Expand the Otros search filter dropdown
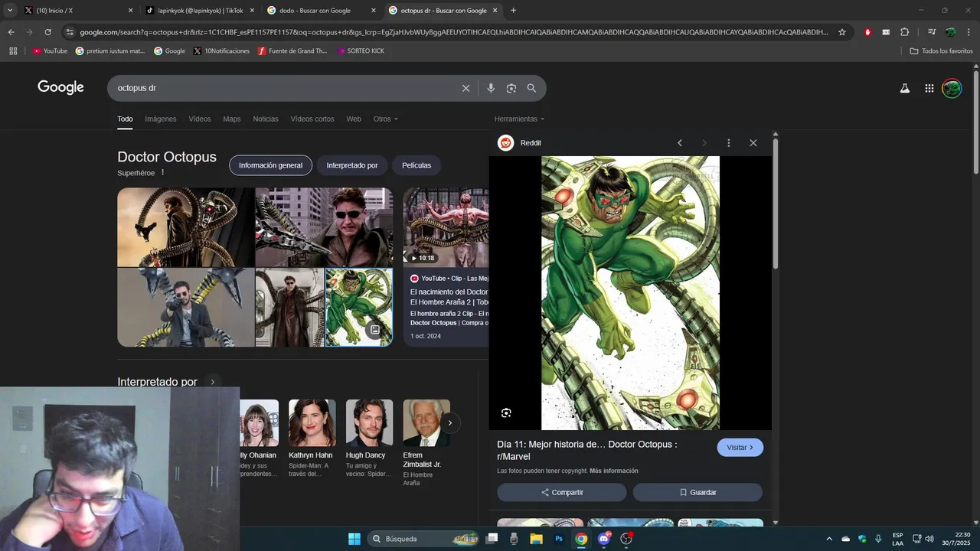This screenshot has height=551, width=980. point(386,119)
